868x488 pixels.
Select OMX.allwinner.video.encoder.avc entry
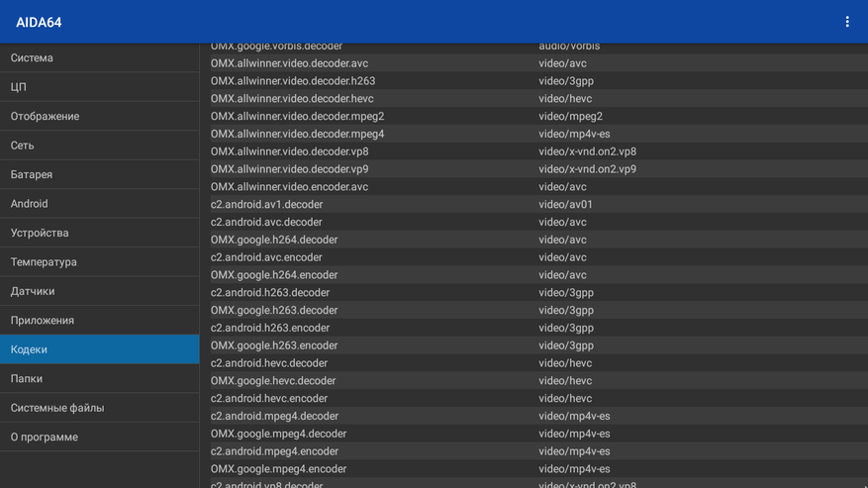coord(539,187)
